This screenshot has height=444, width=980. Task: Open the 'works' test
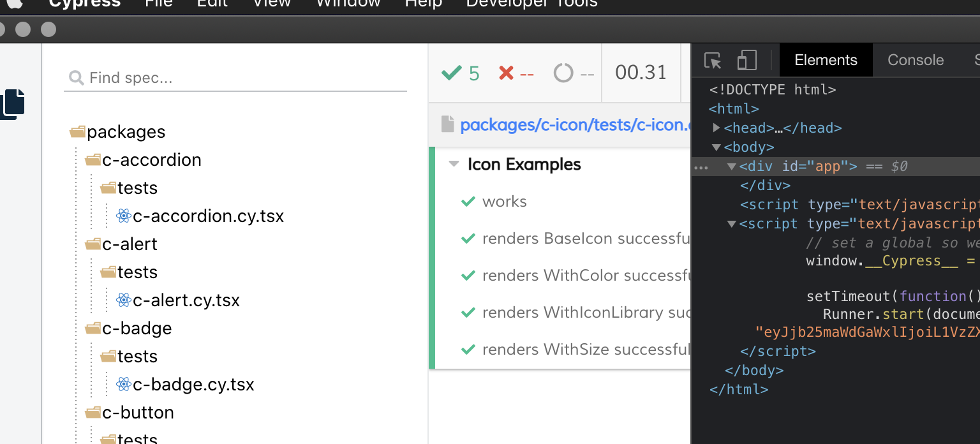[505, 202]
